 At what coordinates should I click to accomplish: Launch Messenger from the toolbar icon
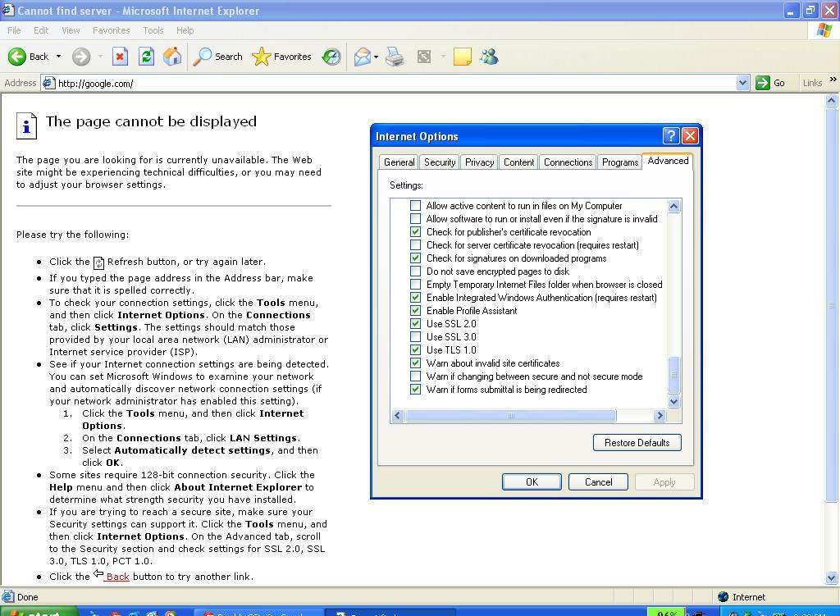(489, 57)
